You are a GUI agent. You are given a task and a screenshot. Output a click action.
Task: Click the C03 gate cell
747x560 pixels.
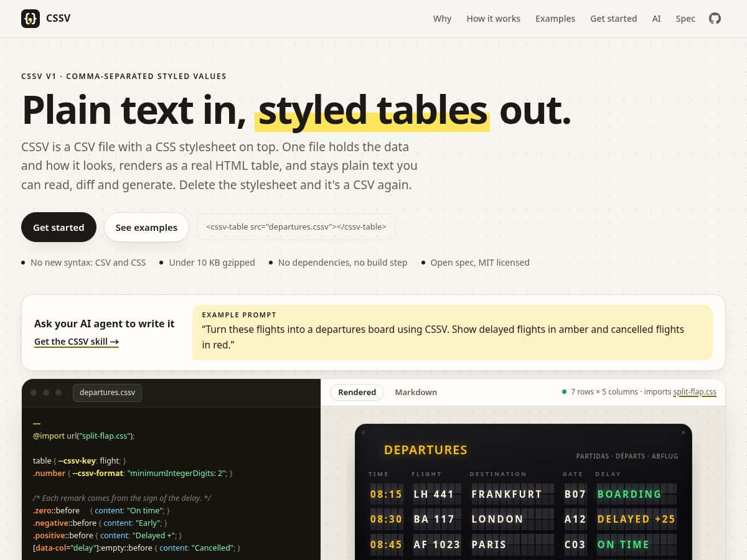[x=575, y=544]
